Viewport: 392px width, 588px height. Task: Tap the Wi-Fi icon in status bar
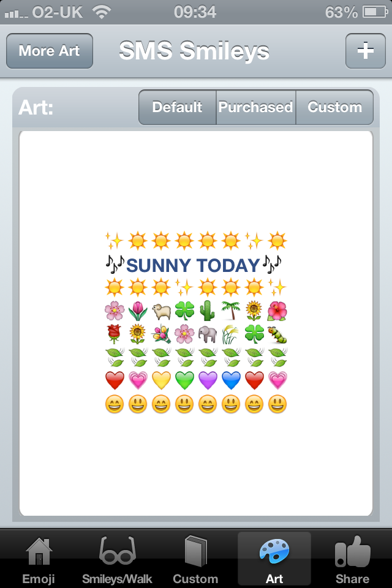pyautogui.click(x=101, y=12)
